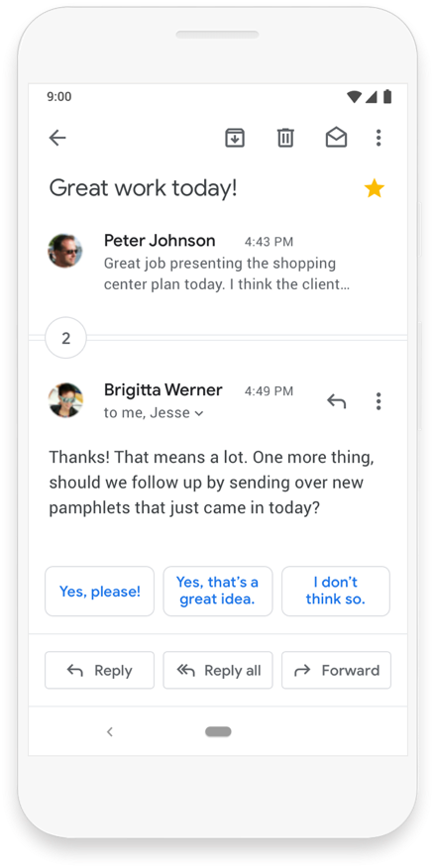The width and height of the screenshot is (434, 868).
Task: Expand the 2 collapsed messages
Action: click(x=65, y=338)
